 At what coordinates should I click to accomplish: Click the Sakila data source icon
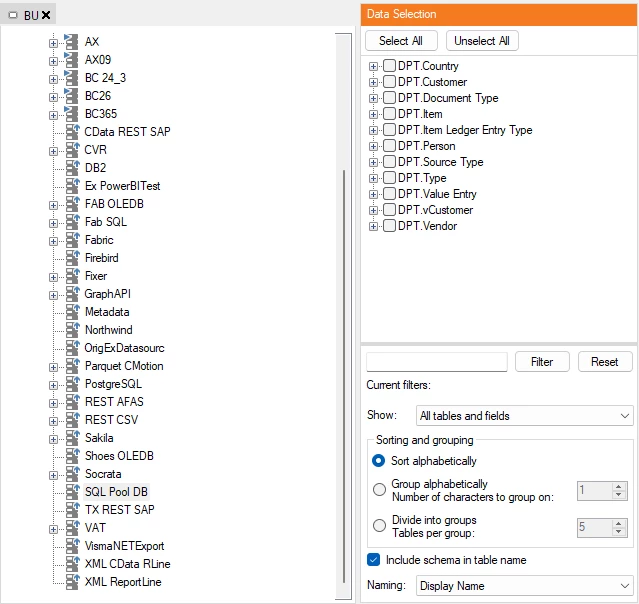pos(73,438)
